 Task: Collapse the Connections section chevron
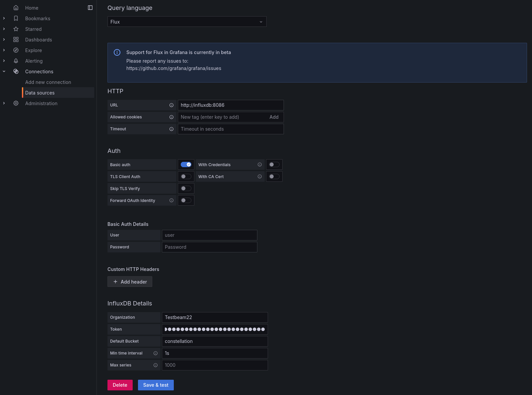point(4,71)
